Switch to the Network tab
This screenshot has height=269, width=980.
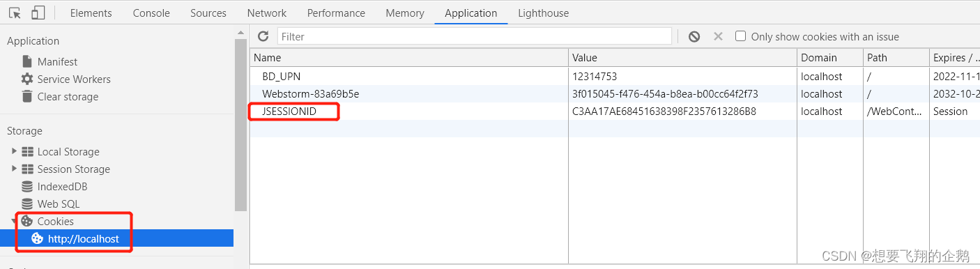267,13
